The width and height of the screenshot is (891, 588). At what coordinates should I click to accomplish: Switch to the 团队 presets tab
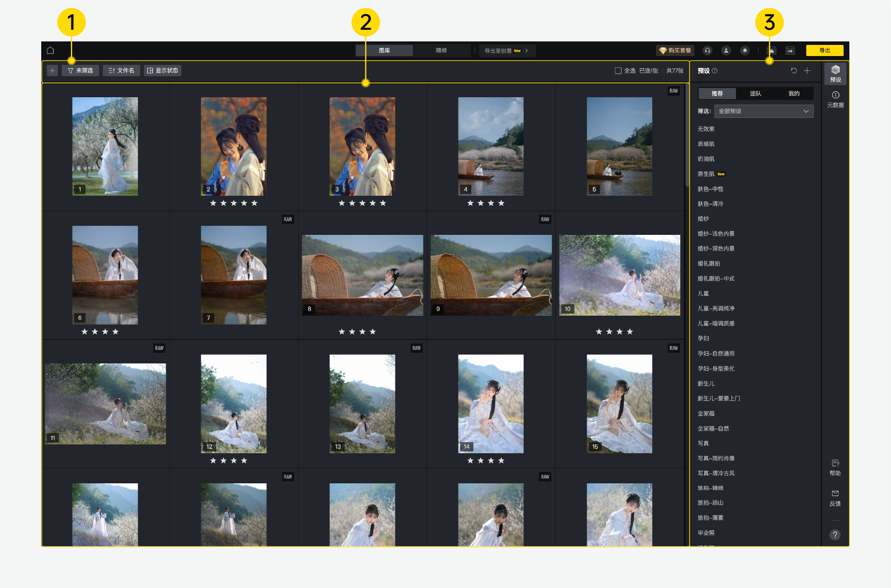coord(755,94)
